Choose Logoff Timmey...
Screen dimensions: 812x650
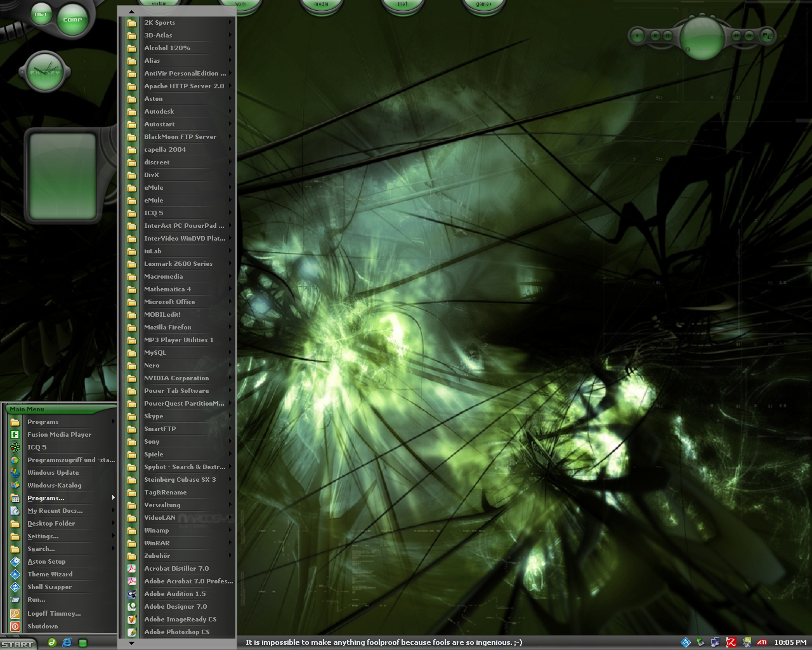62,614
